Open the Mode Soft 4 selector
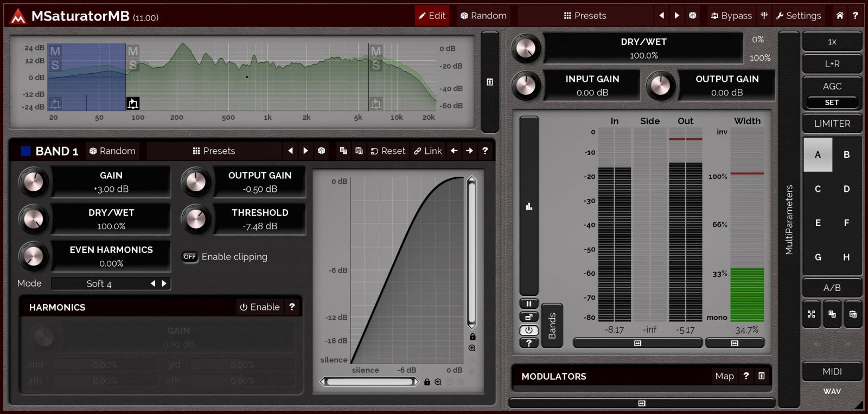 99,284
